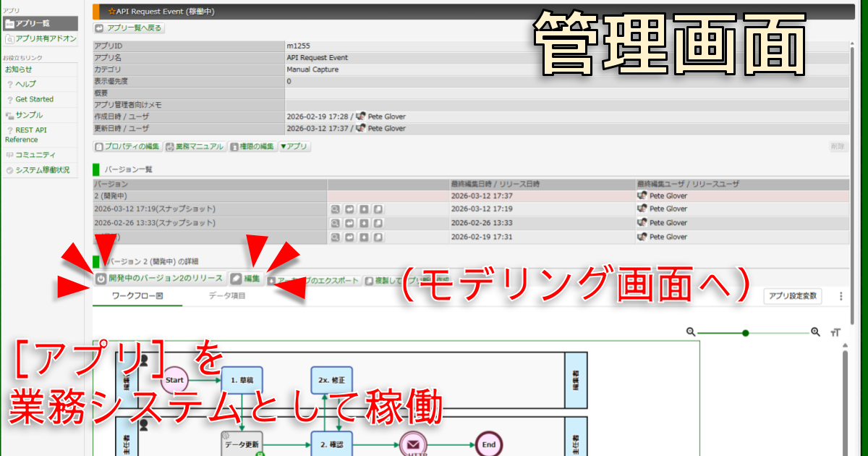Select the 2x. 修正 task node
Screen dimensions: 868x456
331,379
